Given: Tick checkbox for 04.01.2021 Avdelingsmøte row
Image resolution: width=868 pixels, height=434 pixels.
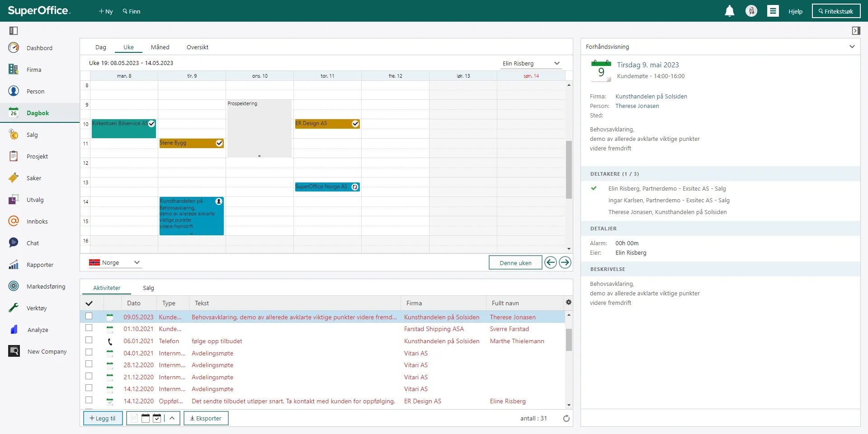Looking at the screenshot, I should coord(89,352).
